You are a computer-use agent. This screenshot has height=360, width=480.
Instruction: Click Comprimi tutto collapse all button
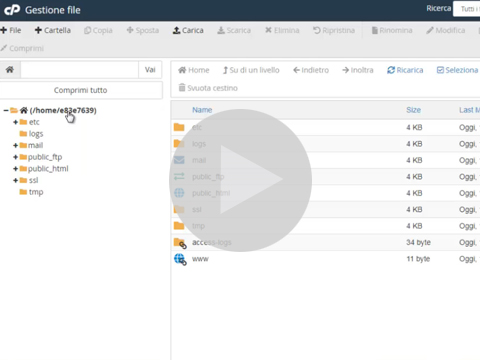pos(81,90)
